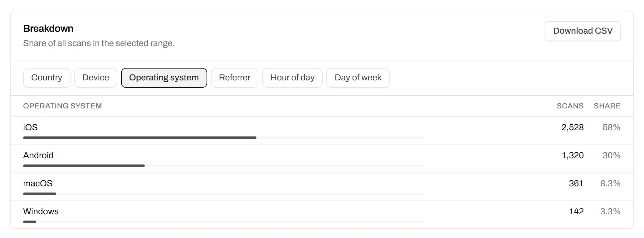Click the Breakdown section heading
This screenshot has width=644, height=238.
pos(48,29)
